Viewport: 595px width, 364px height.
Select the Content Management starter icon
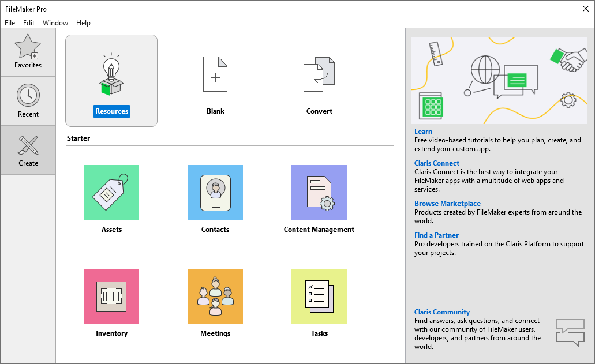(x=319, y=193)
